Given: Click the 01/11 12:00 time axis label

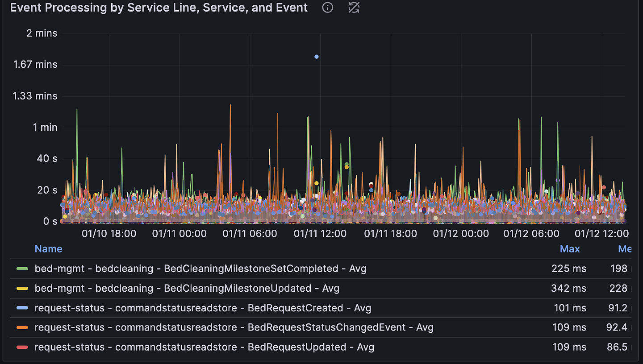Looking at the screenshot, I should (320, 233).
